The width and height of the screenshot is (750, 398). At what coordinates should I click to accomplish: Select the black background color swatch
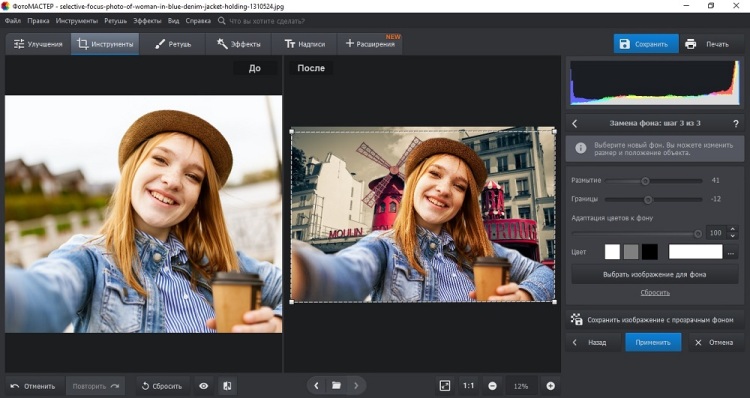(x=650, y=252)
